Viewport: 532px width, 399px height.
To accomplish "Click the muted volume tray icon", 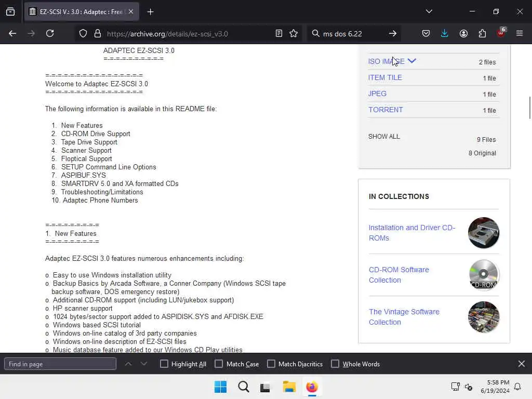I will coord(469,387).
